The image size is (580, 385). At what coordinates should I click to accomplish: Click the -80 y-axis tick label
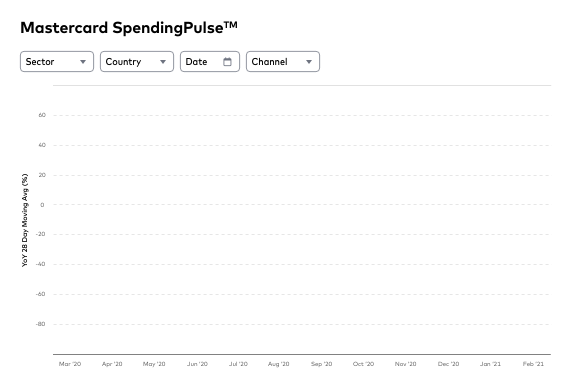(x=40, y=324)
